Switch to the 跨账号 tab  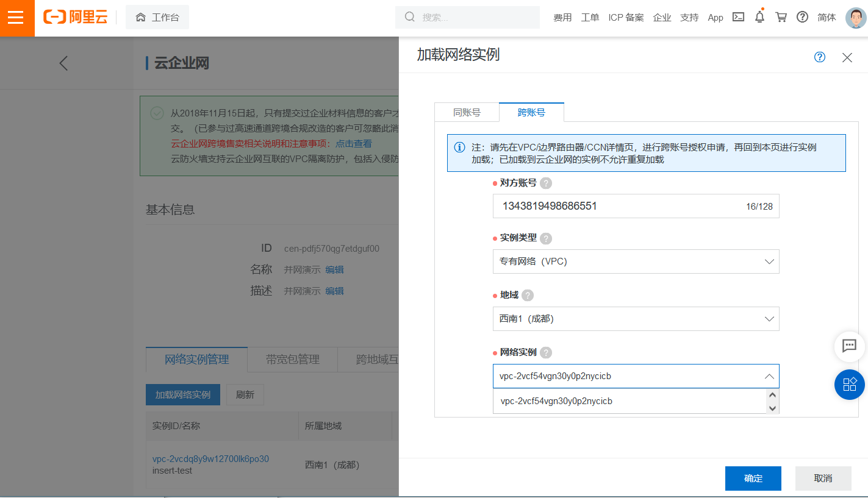pos(531,112)
